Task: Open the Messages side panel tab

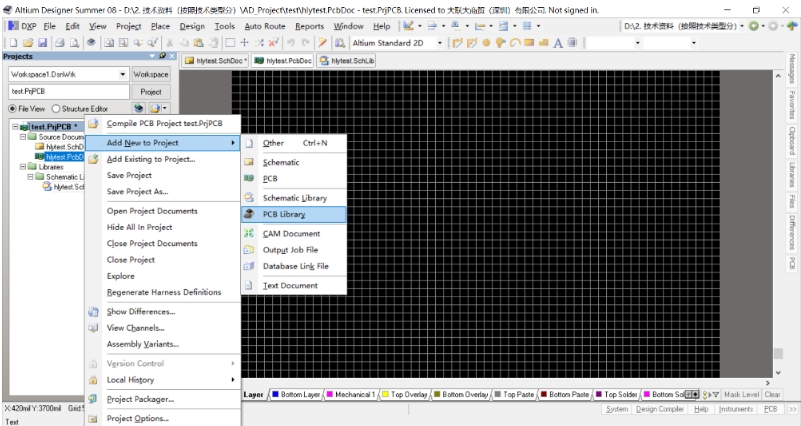Action: click(x=792, y=69)
